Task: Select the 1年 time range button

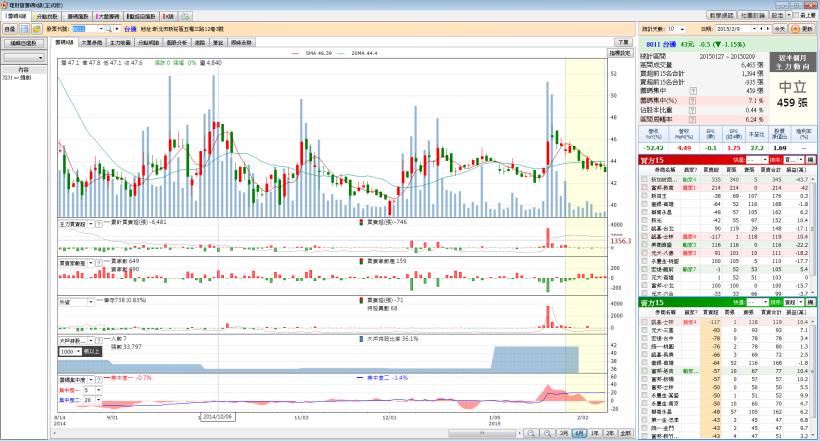Action: click(x=595, y=433)
